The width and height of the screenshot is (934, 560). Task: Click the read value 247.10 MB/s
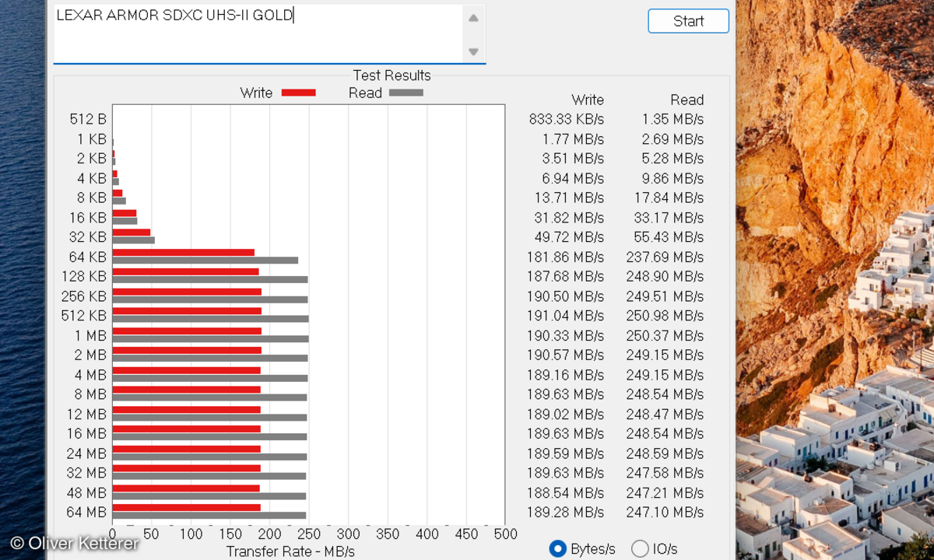[665, 512]
